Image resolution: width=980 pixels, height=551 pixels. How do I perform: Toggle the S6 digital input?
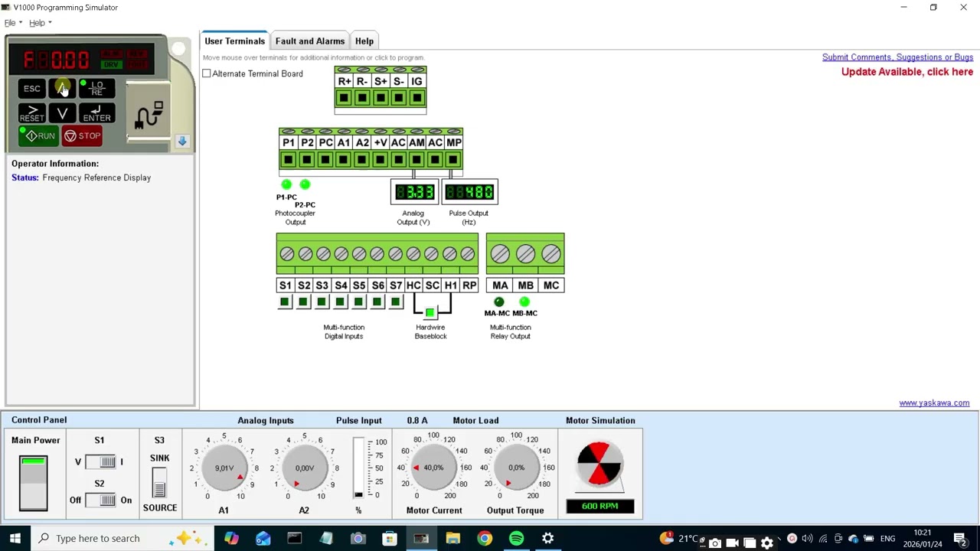click(377, 302)
